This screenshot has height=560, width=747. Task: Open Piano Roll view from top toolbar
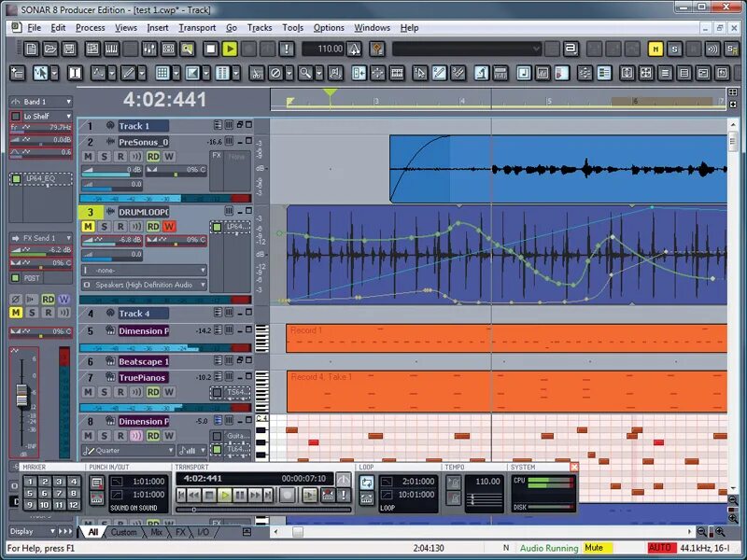111,49
